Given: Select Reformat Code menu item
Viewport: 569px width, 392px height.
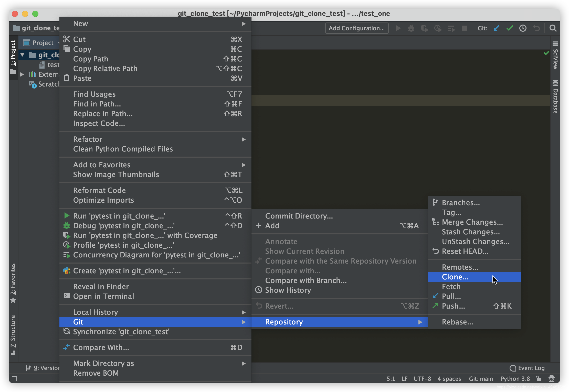Looking at the screenshot, I should (x=155, y=190).
